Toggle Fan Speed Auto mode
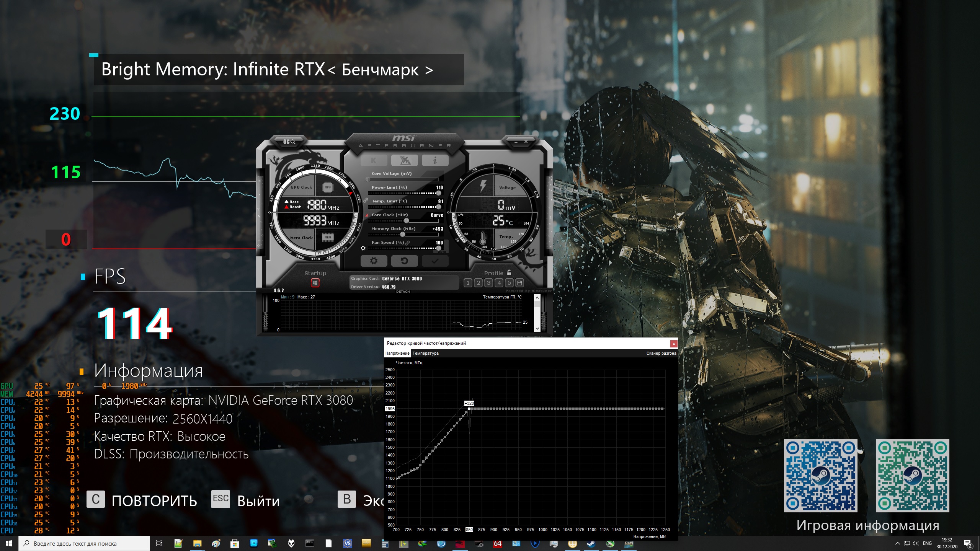The image size is (980, 551). [442, 251]
